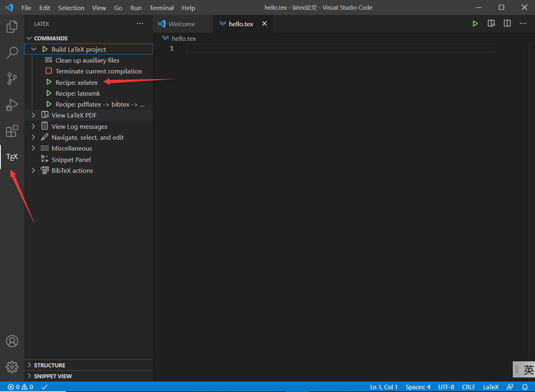
Task: Run Clean up auxiliary files
Action: [87, 60]
